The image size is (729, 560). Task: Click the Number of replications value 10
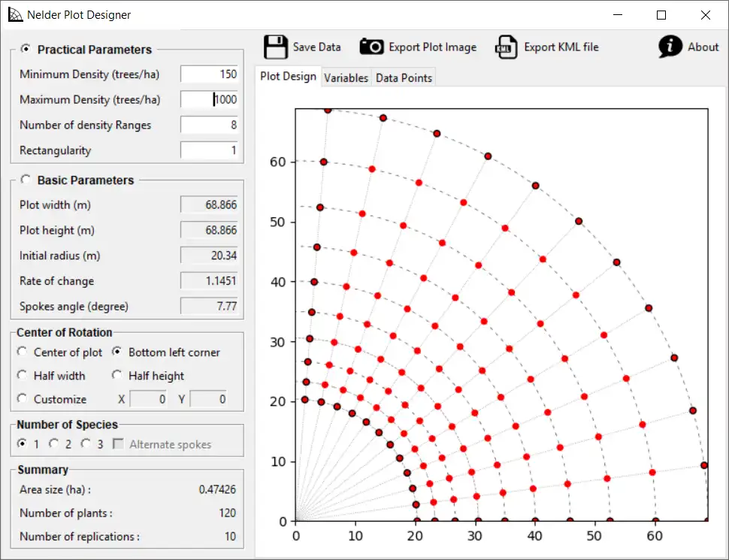click(x=230, y=536)
